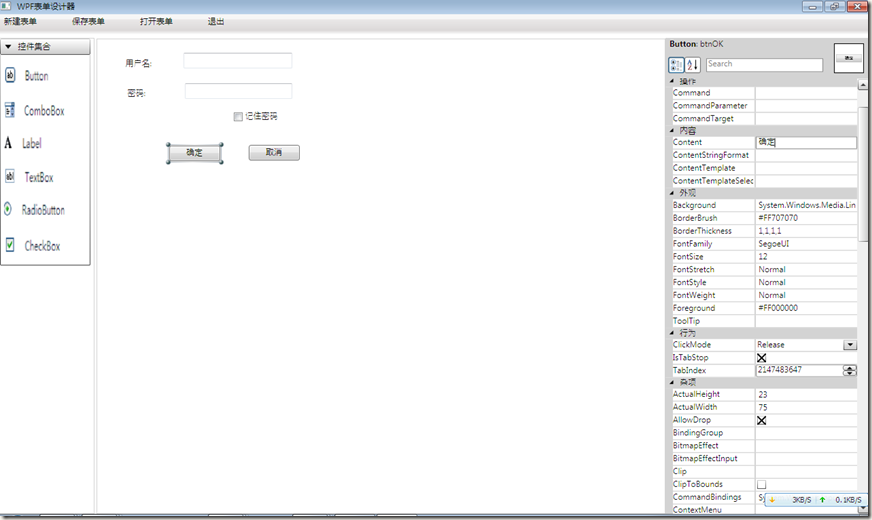Click the BorderThickness value 1,1,1,1
Image resolution: width=872 pixels, height=520 pixels.
tap(770, 231)
